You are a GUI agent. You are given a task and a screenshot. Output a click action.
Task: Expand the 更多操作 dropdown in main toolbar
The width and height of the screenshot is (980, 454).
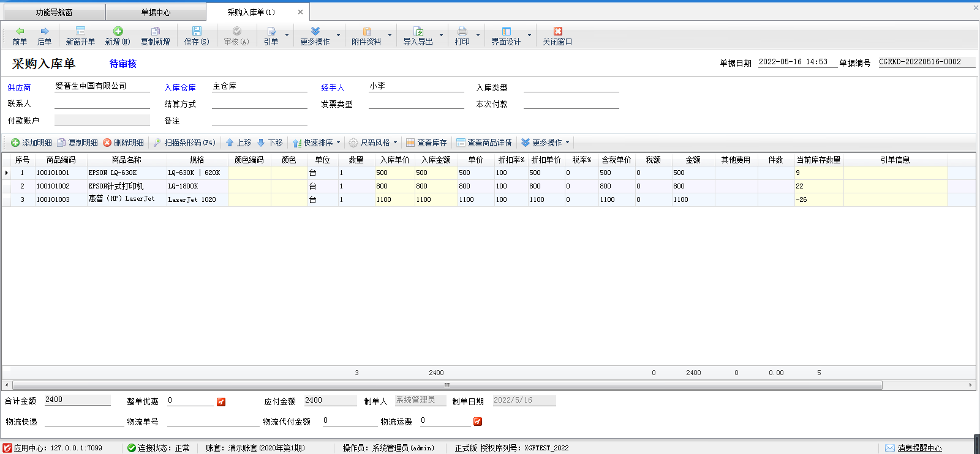pyautogui.click(x=338, y=35)
